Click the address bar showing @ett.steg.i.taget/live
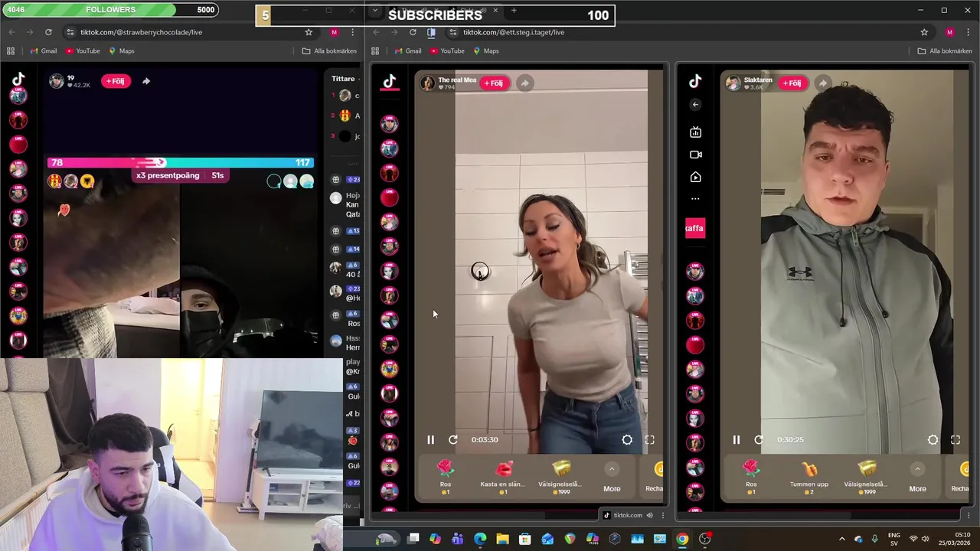The height and width of the screenshot is (551, 980). (x=681, y=32)
